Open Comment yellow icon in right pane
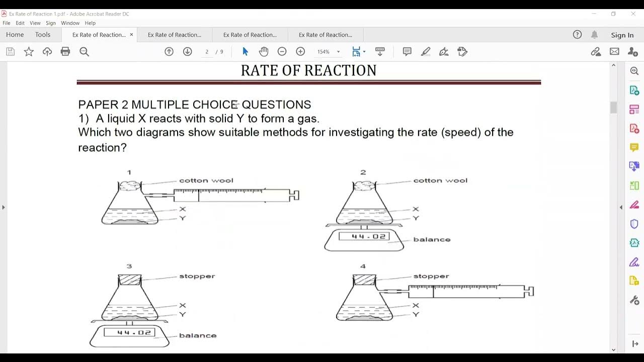 pos(634,147)
